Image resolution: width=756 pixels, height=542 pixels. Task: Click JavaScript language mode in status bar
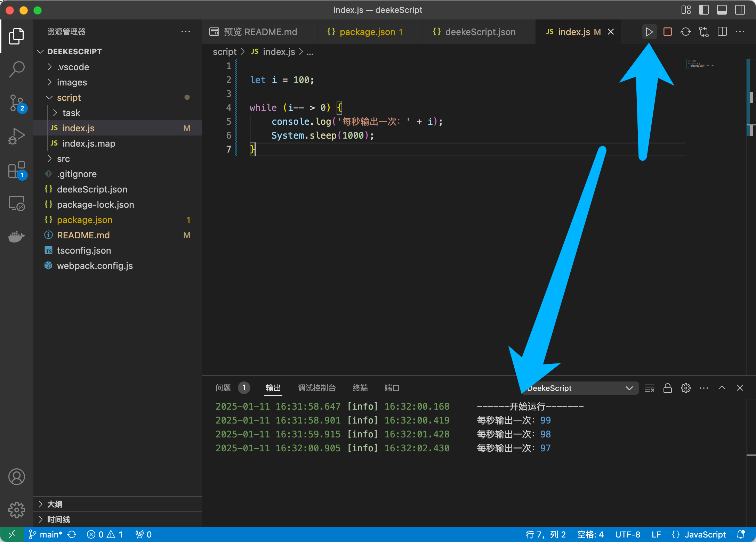click(705, 534)
